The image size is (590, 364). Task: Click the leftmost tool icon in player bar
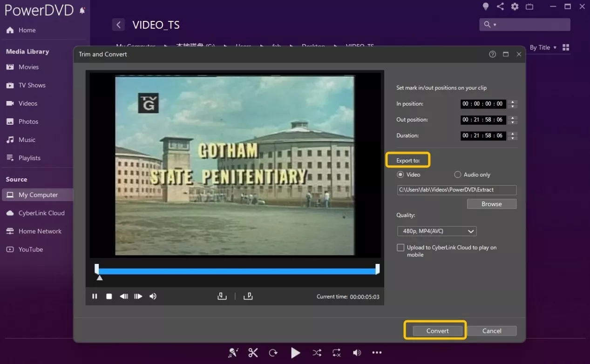click(x=233, y=353)
